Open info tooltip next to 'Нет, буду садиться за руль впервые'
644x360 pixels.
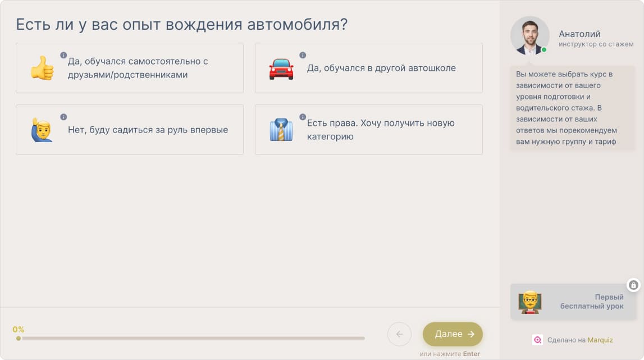pyautogui.click(x=63, y=117)
